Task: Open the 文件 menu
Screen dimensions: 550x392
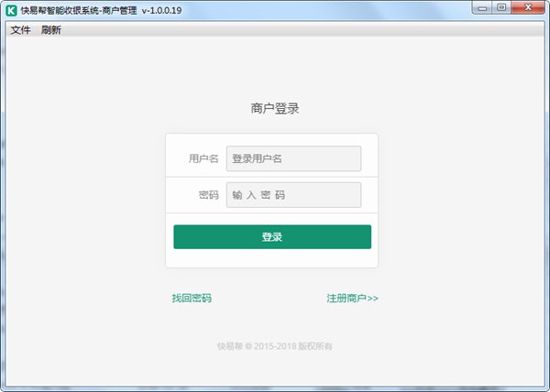Action: pos(20,30)
